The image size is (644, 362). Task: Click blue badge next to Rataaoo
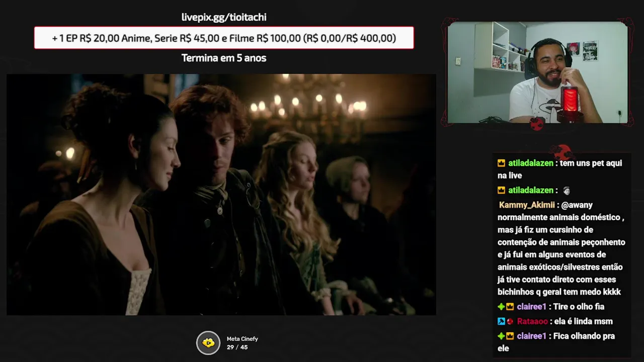click(501, 321)
